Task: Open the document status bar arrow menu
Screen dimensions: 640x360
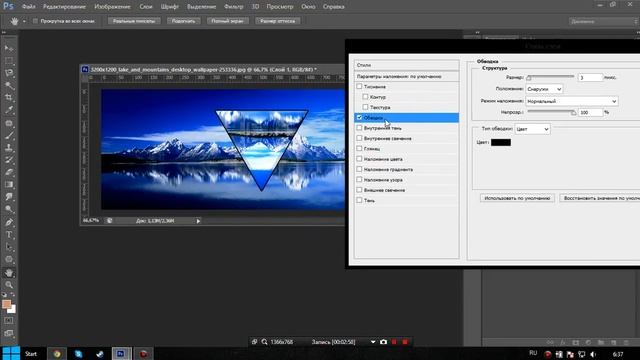Action: (198, 221)
